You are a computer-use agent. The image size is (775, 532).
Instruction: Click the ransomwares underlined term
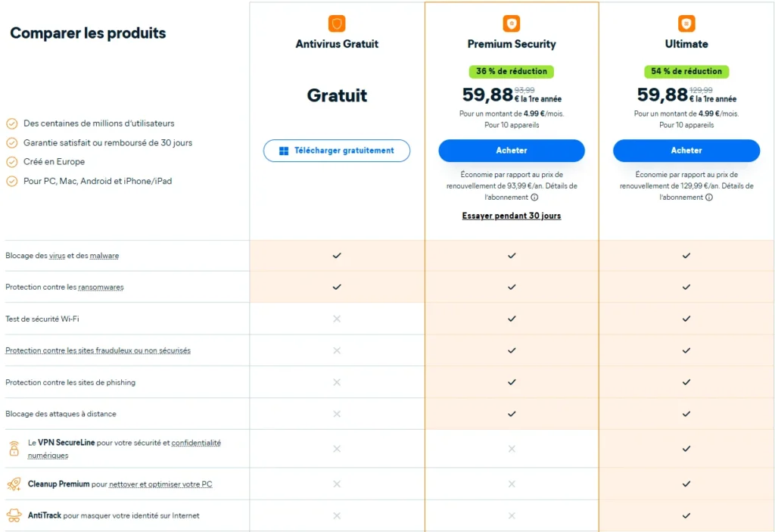click(x=101, y=288)
